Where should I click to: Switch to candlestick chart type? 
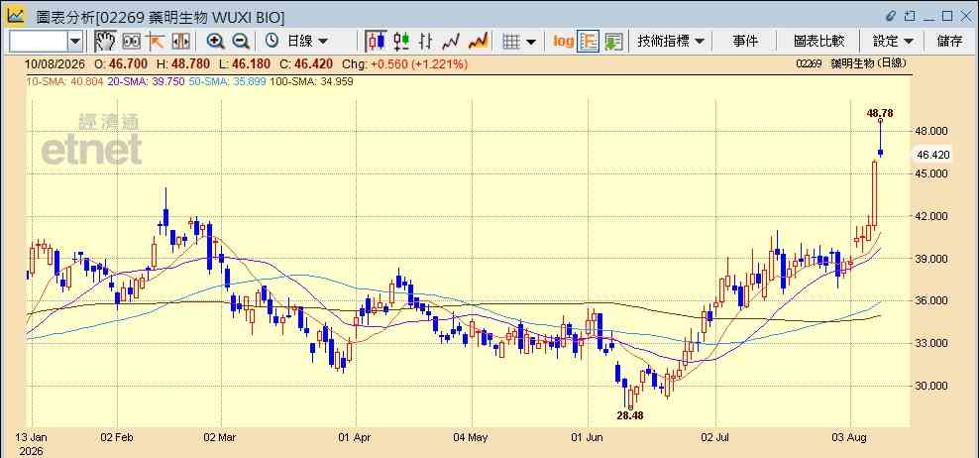point(377,42)
